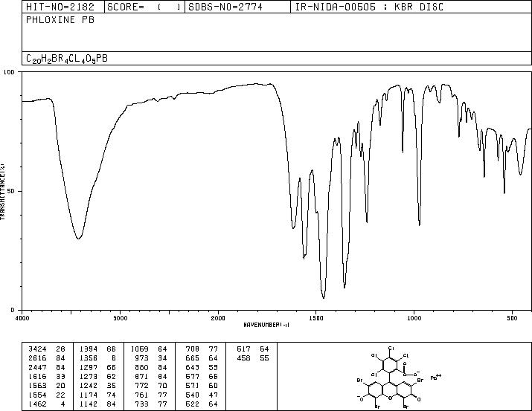Select peak table entry 1142

point(97,404)
